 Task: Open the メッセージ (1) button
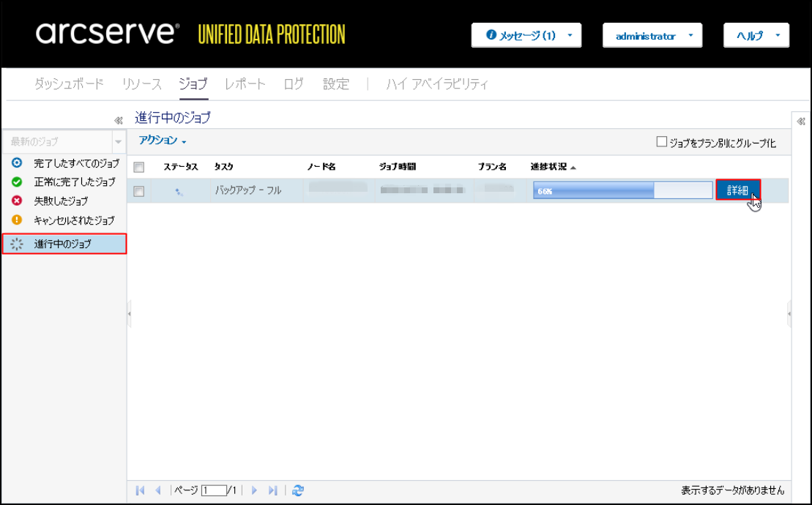pos(526,35)
